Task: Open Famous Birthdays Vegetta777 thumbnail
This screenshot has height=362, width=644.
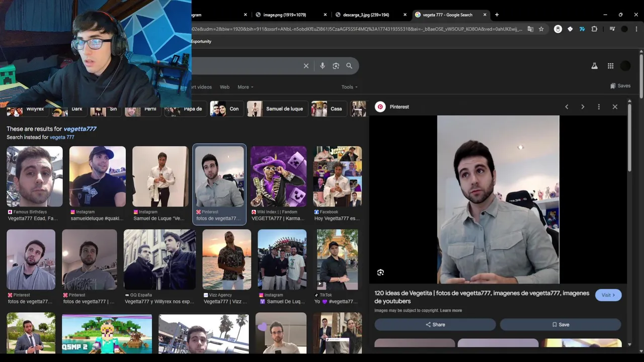Action: (x=34, y=176)
